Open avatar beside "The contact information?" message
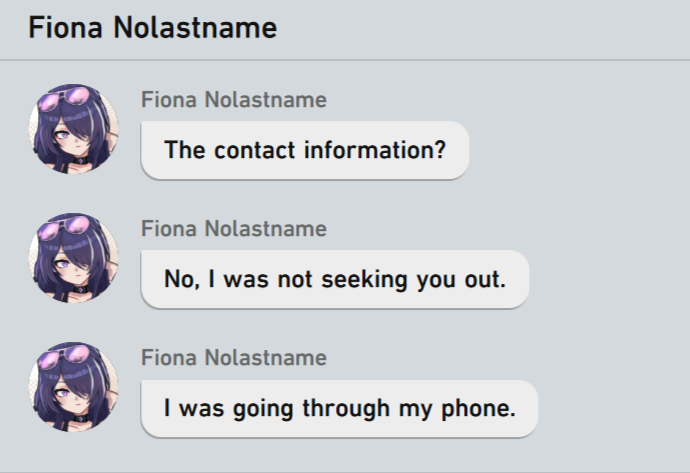Screen dimensions: 690x473 [x=74, y=129]
